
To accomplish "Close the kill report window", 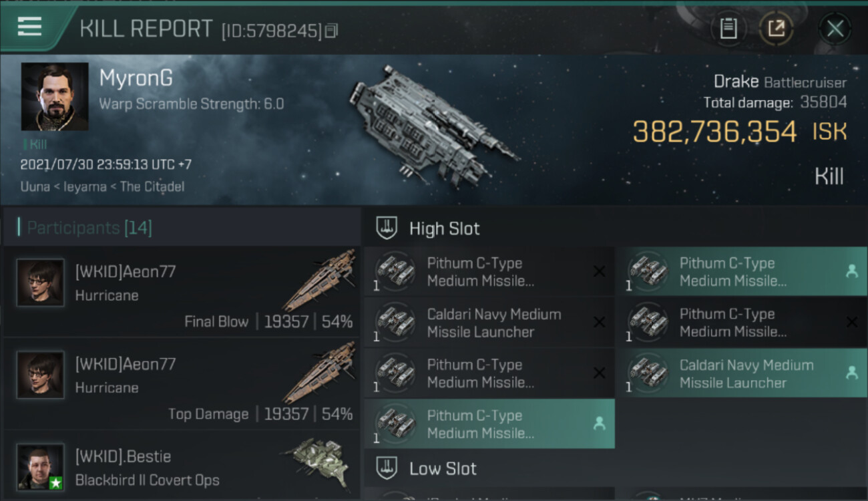I will click(x=835, y=29).
